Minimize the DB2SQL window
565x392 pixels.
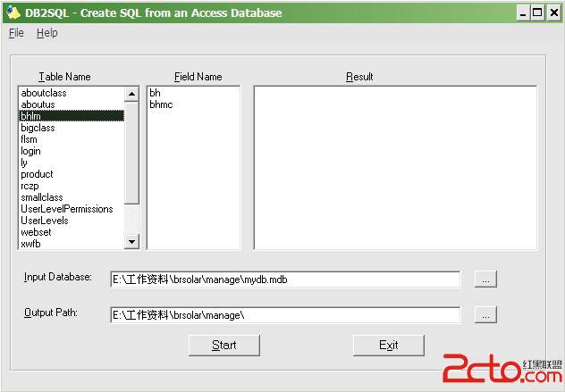523,13
